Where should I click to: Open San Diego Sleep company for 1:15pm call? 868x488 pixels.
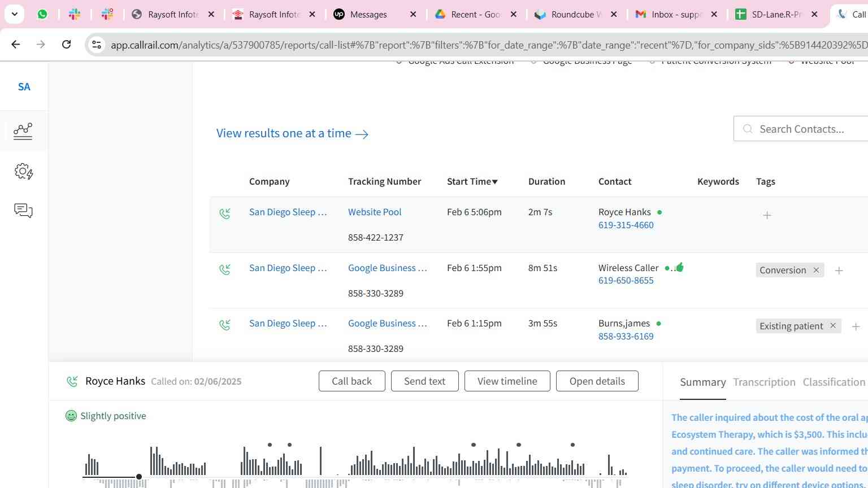coord(288,323)
